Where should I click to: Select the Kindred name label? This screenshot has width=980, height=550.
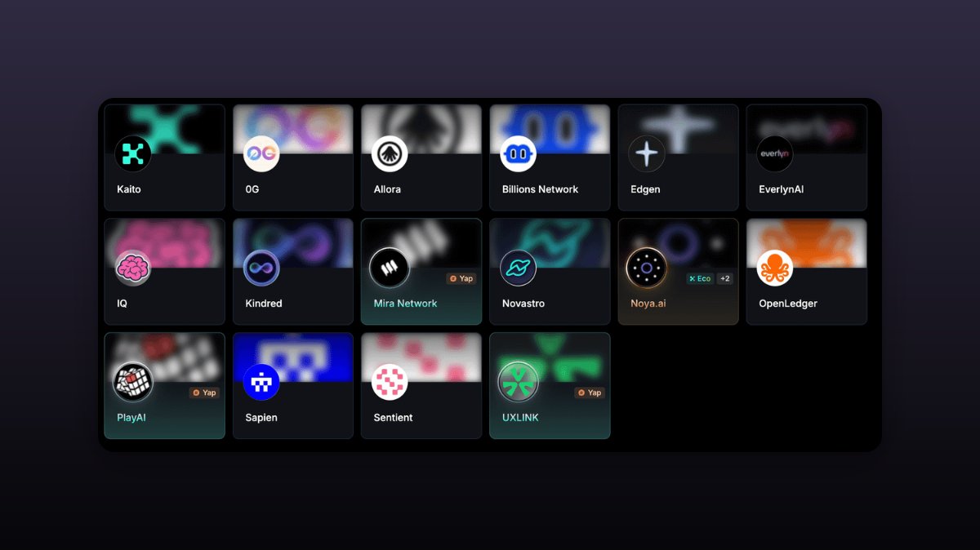tap(264, 304)
